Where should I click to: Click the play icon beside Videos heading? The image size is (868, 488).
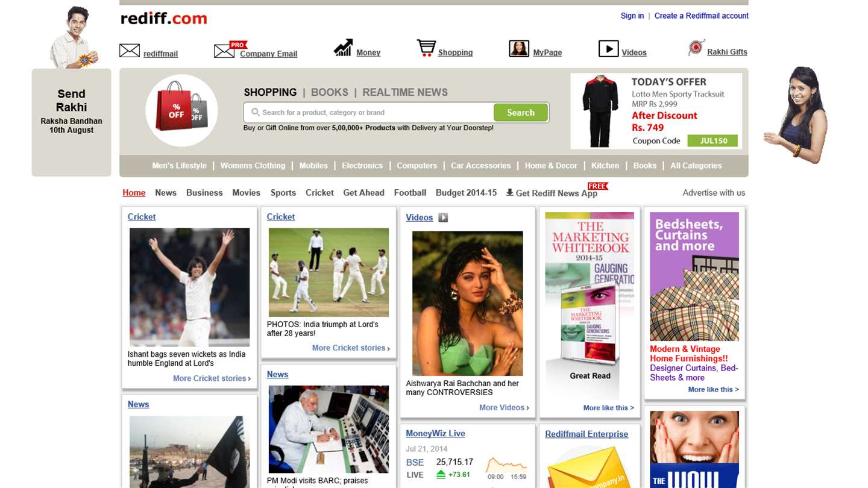(x=443, y=217)
